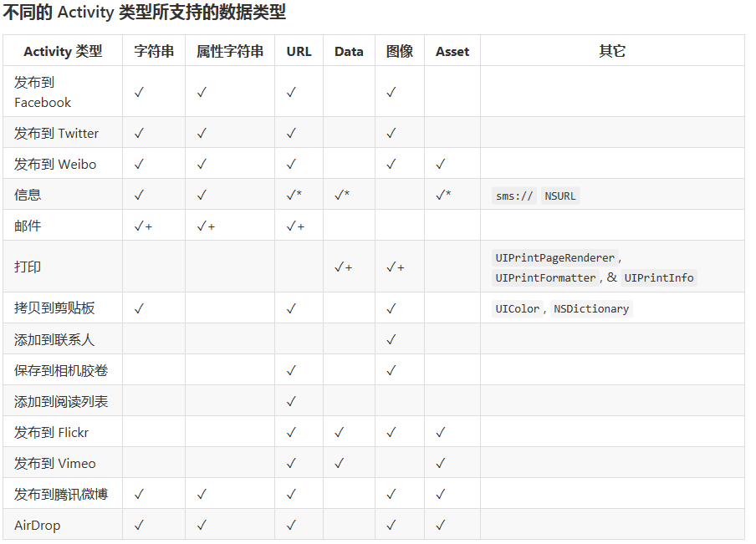The width and height of the screenshot is (756, 544).
Task: Select the 保存到相机胶卷 row label
Action: [61, 370]
